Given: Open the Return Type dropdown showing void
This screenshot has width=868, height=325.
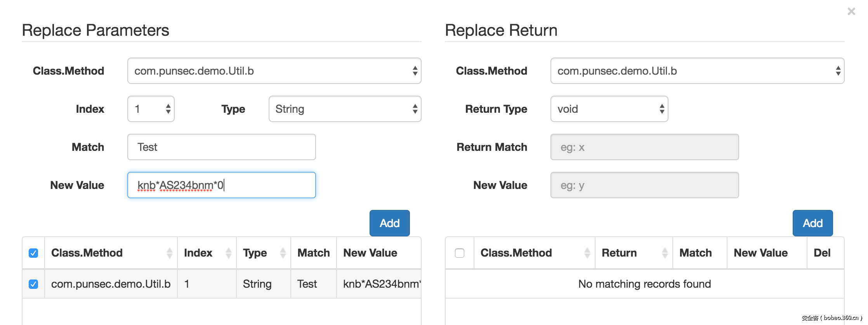Looking at the screenshot, I should pos(609,109).
